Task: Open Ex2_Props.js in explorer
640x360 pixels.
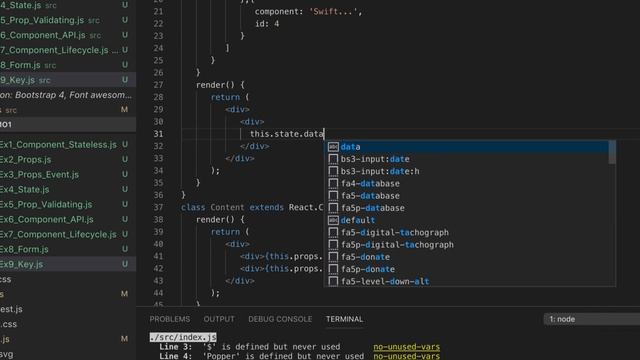Action: [x=68, y=160]
